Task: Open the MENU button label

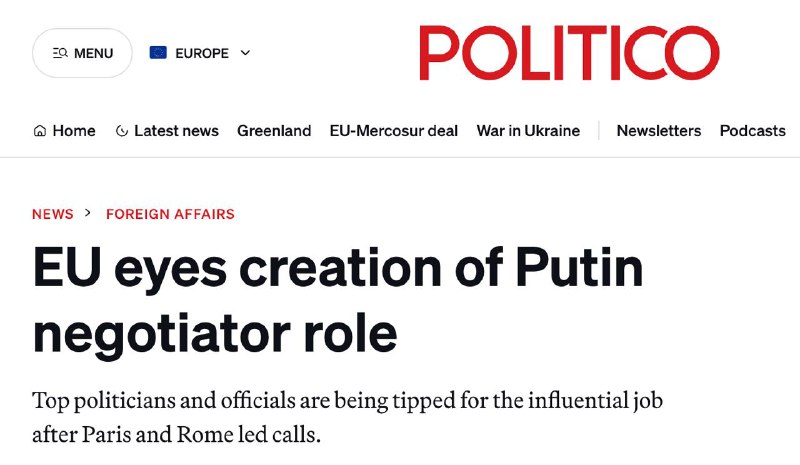Action: point(93,53)
